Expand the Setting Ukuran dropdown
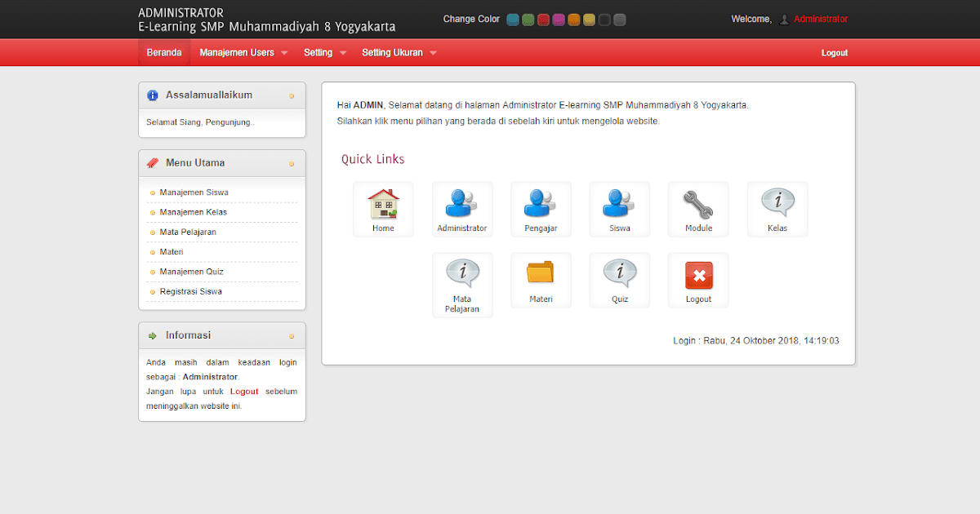This screenshot has width=980, height=514. [393, 51]
